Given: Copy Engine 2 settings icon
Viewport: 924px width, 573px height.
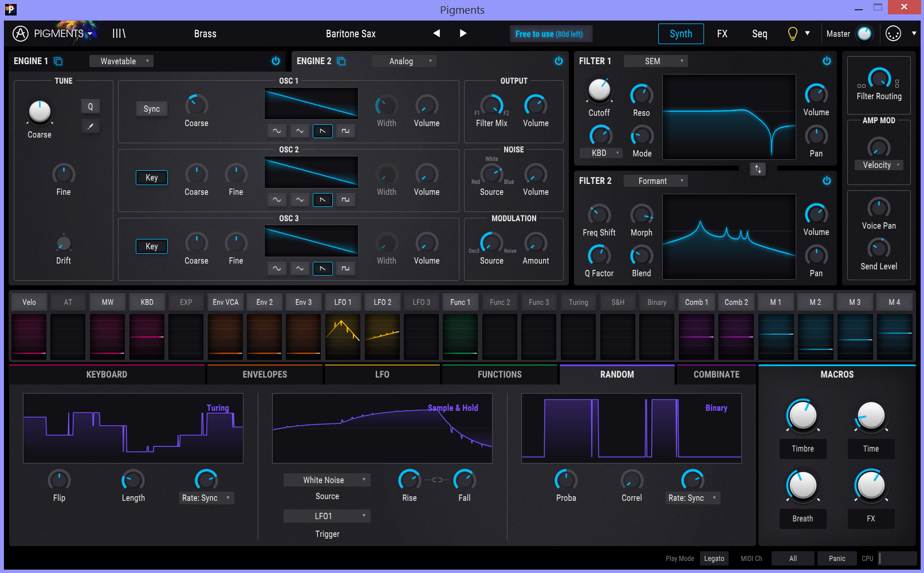Looking at the screenshot, I should [341, 61].
